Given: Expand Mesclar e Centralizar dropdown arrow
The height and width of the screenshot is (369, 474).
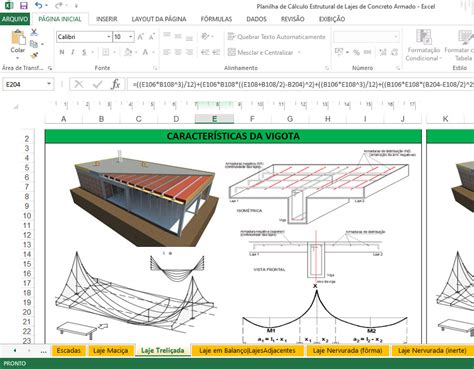Looking at the screenshot, I should click(x=299, y=52).
